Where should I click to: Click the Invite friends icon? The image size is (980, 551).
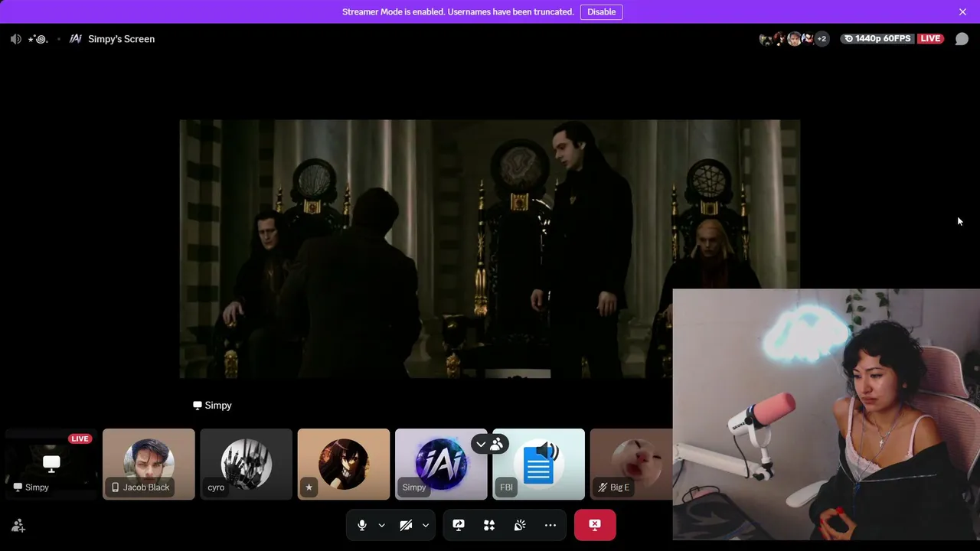(x=18, y=526)
